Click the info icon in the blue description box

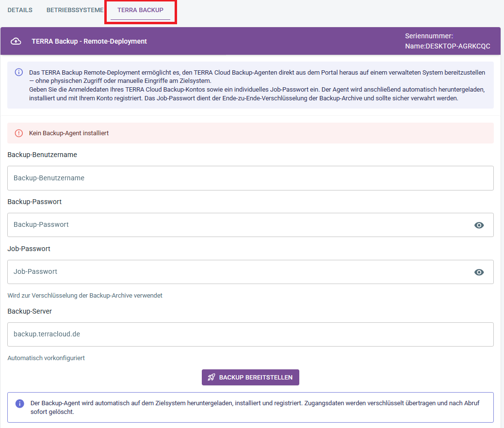pyautogui.click(x=19, y=72)
